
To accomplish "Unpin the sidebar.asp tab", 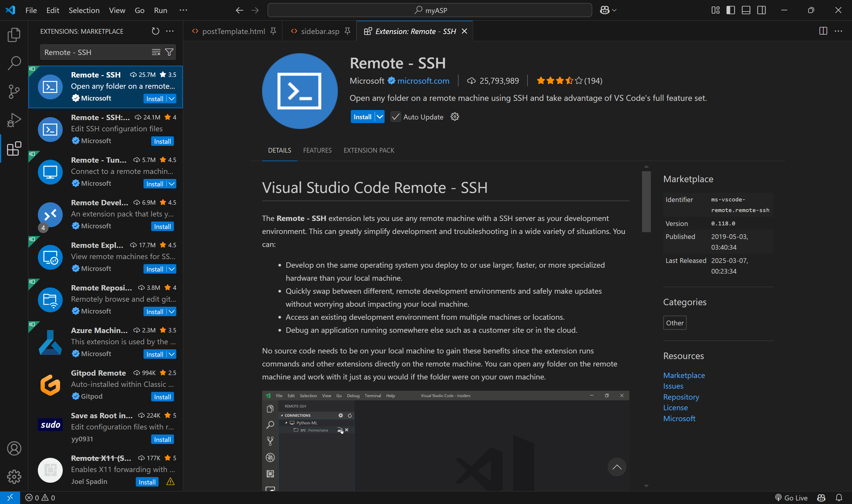I will point(347,31).
